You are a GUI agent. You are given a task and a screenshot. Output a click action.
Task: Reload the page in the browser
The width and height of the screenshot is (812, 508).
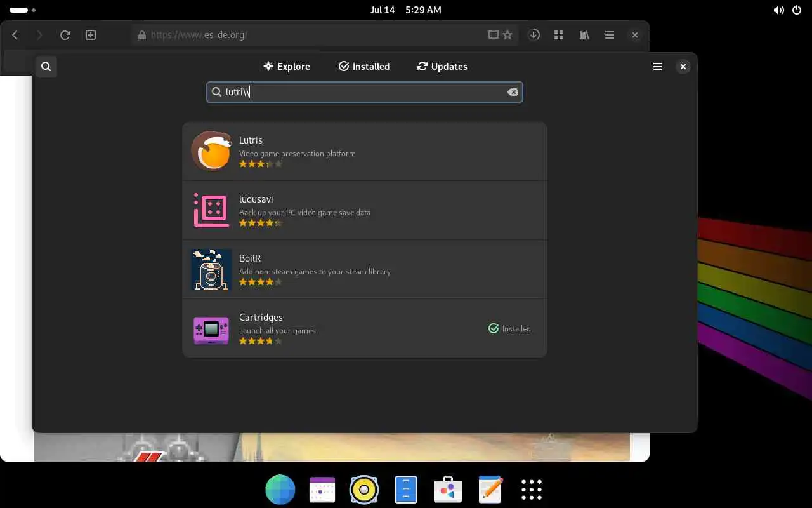[65, 35]
